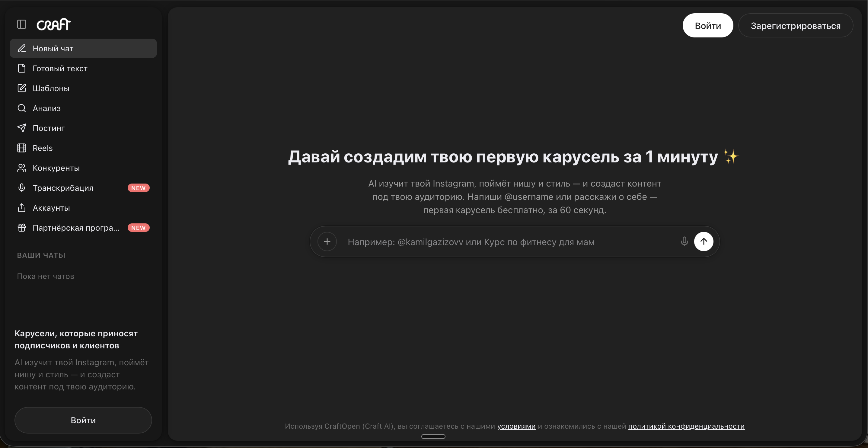This screenshot has width=868, height=448.
Task: Click the microphone icon beside Транскрибация
Action: coord(21,187)
